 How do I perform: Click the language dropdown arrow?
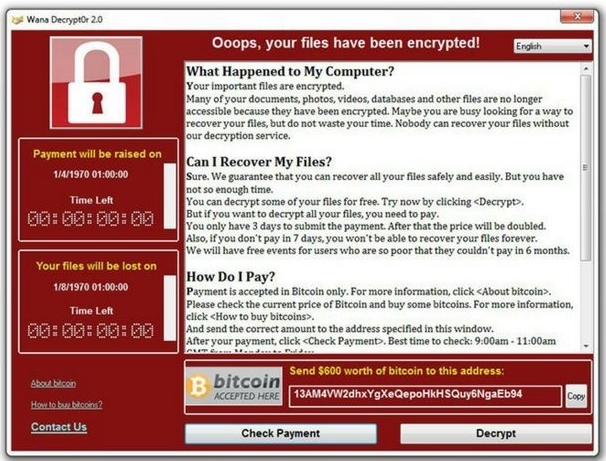point(586,46)
